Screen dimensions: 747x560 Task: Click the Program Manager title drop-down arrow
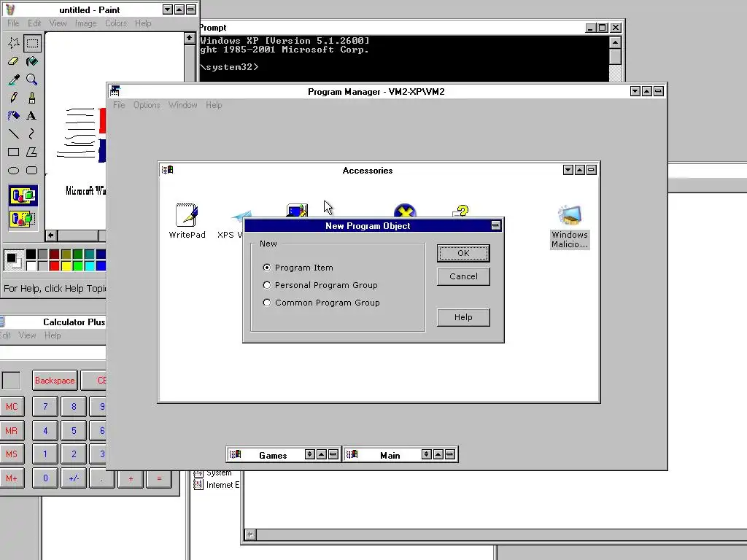(x=635, y=91)
